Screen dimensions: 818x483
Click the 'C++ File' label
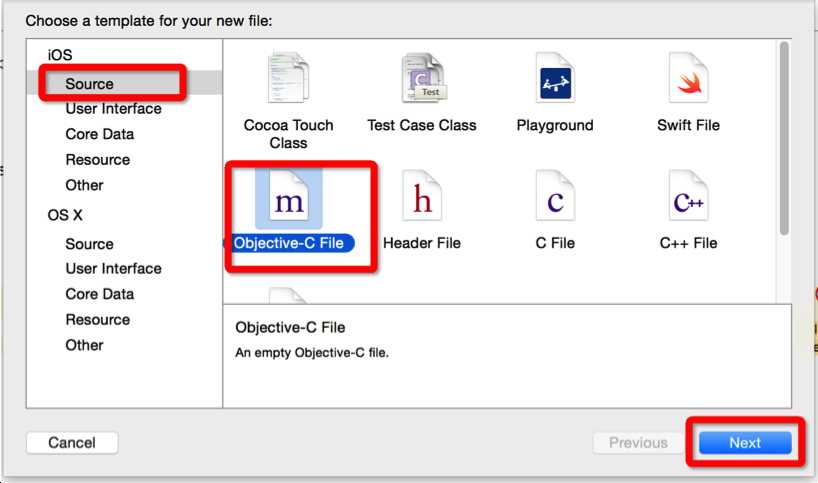[x=689, y=243]
